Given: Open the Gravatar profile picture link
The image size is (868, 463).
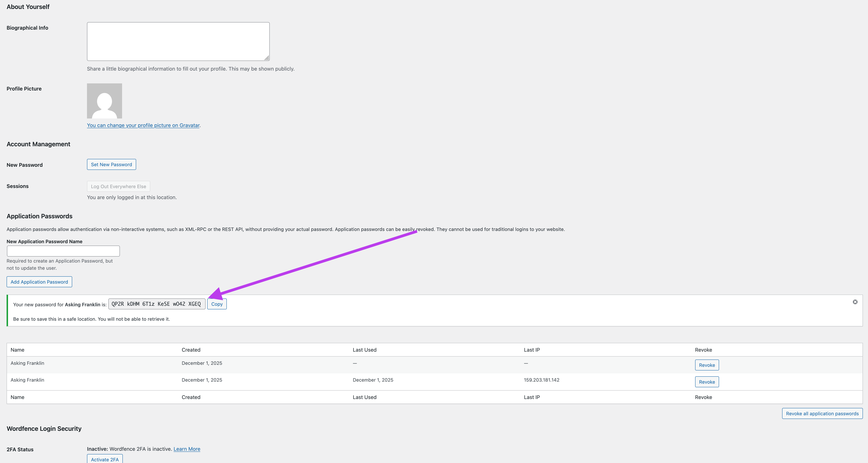Looking at the screenshot, I should [143, 125].
